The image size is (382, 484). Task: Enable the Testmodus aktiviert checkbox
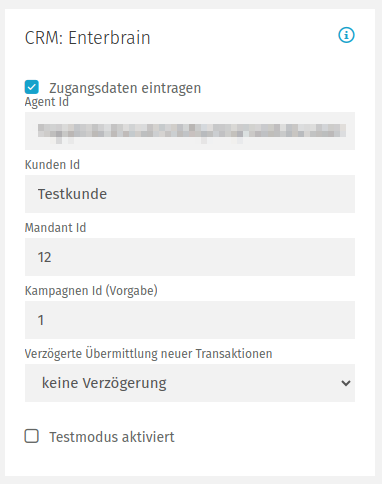click(x=32, y=436)
